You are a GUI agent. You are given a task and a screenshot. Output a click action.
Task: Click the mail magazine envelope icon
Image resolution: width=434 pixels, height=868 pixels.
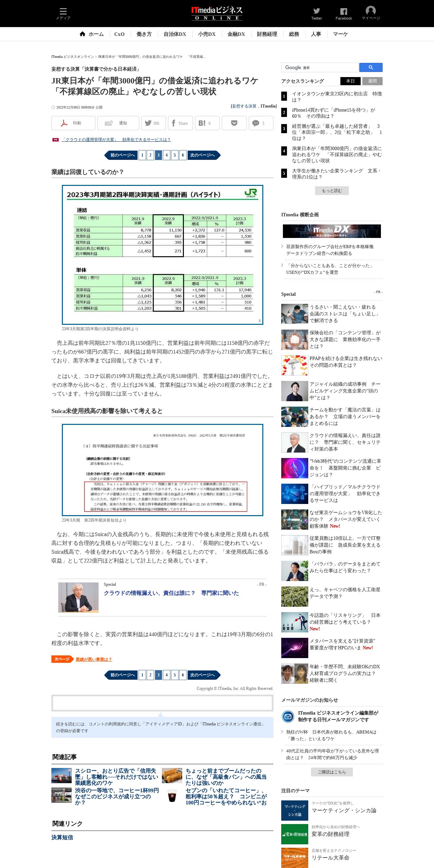288,716
